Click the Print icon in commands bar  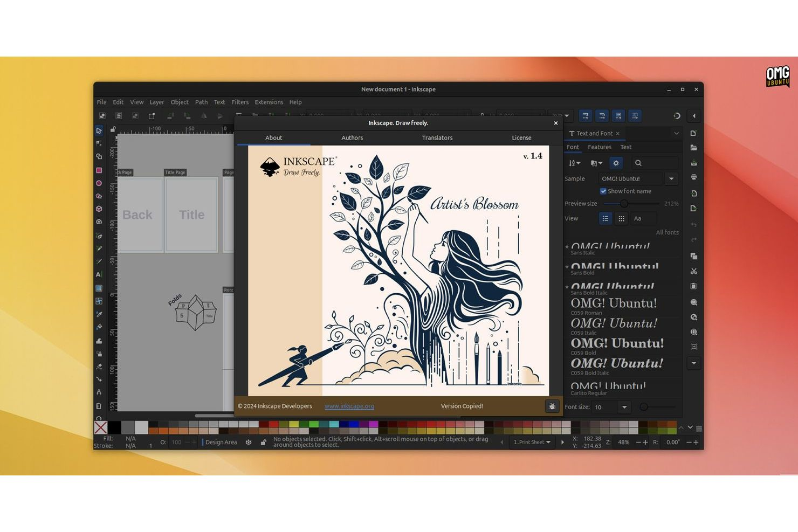[694, 177]
